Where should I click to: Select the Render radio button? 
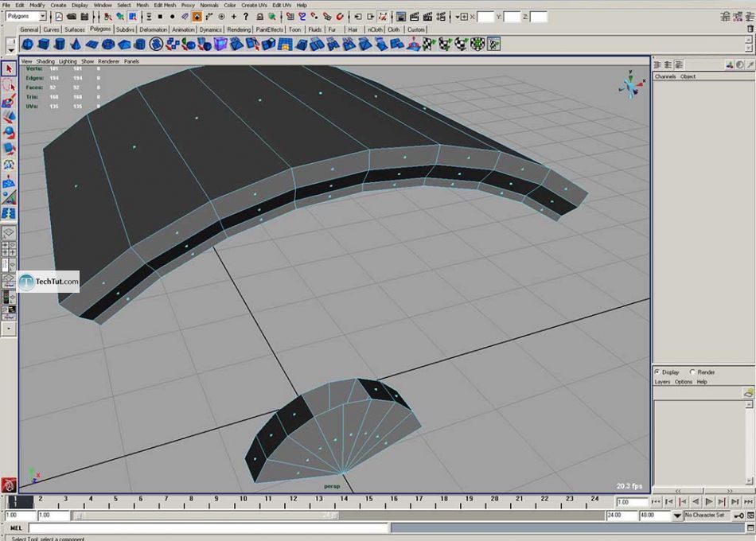pyautogui.click(x=693, y=372)
